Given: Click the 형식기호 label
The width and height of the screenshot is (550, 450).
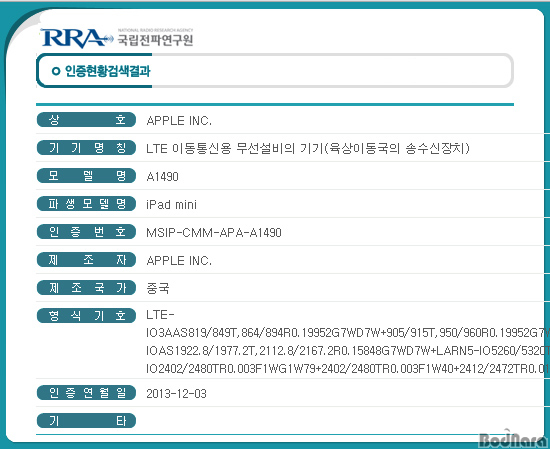Looking at the screenshot, I should click(x=86, y=316).
